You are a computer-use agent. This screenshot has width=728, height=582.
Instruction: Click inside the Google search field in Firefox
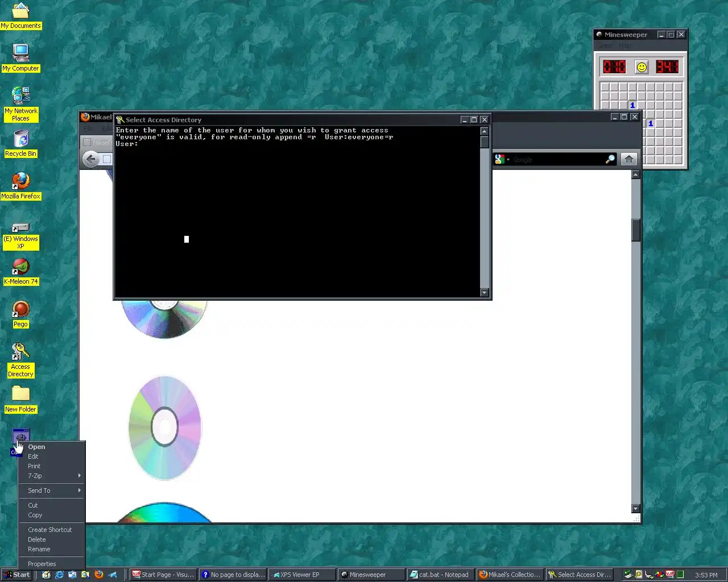pos(557,160)
